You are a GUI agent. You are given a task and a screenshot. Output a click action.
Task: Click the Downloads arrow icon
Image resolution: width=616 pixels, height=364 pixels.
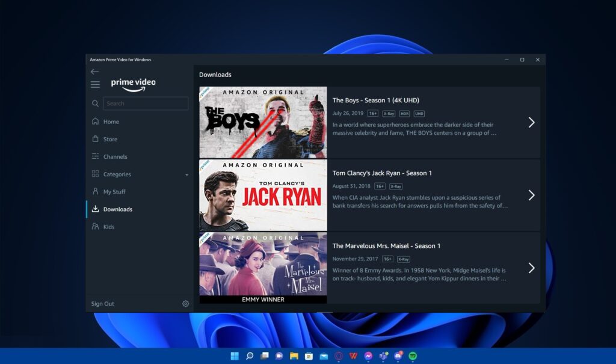pyautogui.click(x=95, y=209)
